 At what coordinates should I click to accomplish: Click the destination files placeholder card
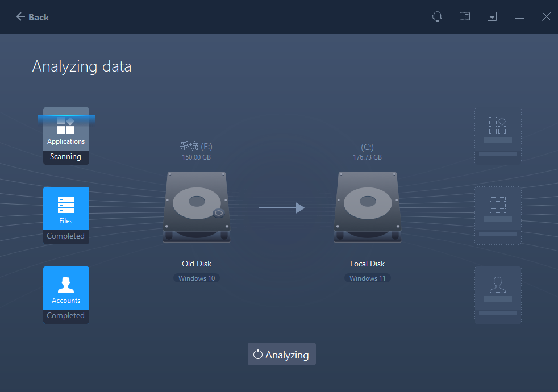coord(498,215)
